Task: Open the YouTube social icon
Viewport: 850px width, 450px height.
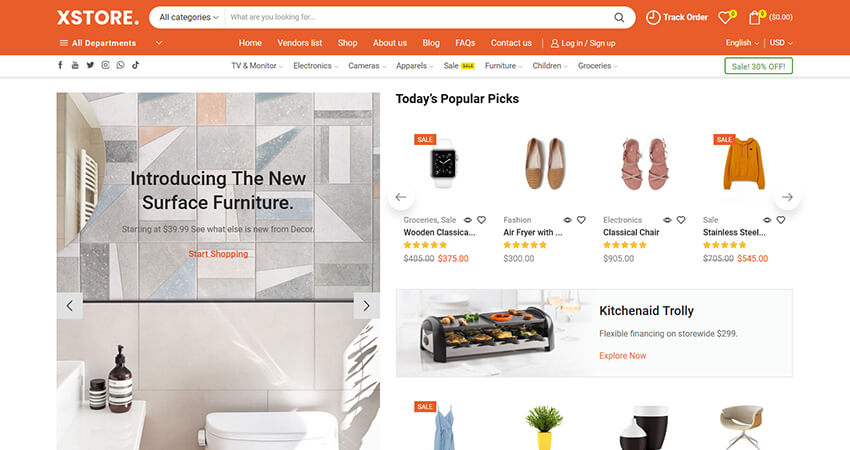Action: click(75, 65)
